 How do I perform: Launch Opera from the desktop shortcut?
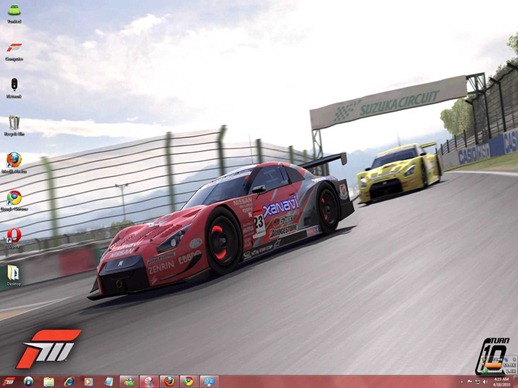(14, 238)
